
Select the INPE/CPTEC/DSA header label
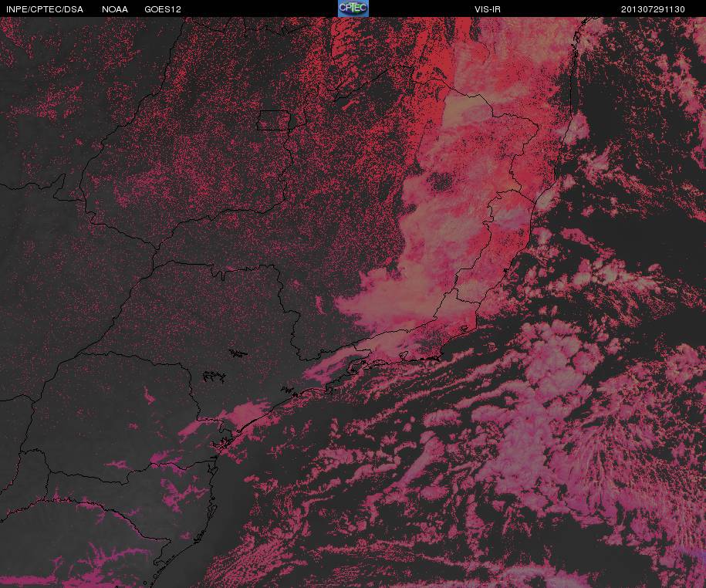point(45,9)
